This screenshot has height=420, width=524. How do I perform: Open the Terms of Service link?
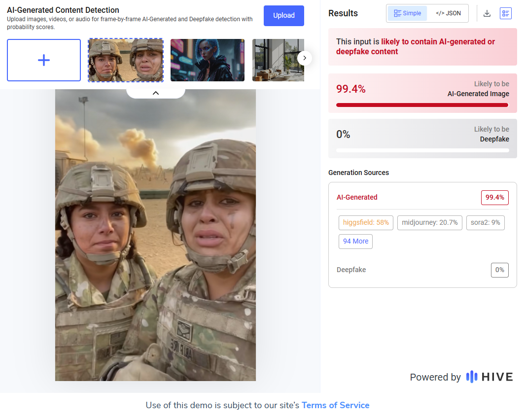(335, 405)
